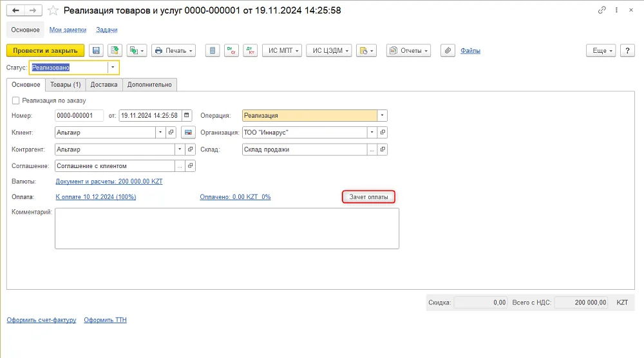The height and width of the screenshot is (358, 644).
Task: Add document to favorites with star icon
Action: (x=53, y=10)
